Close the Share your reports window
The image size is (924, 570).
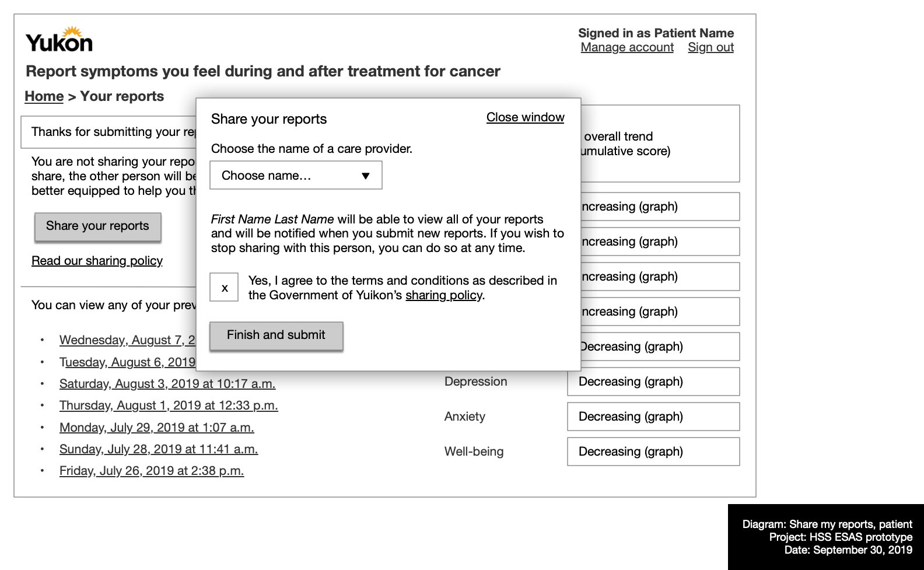coord(525,117)
